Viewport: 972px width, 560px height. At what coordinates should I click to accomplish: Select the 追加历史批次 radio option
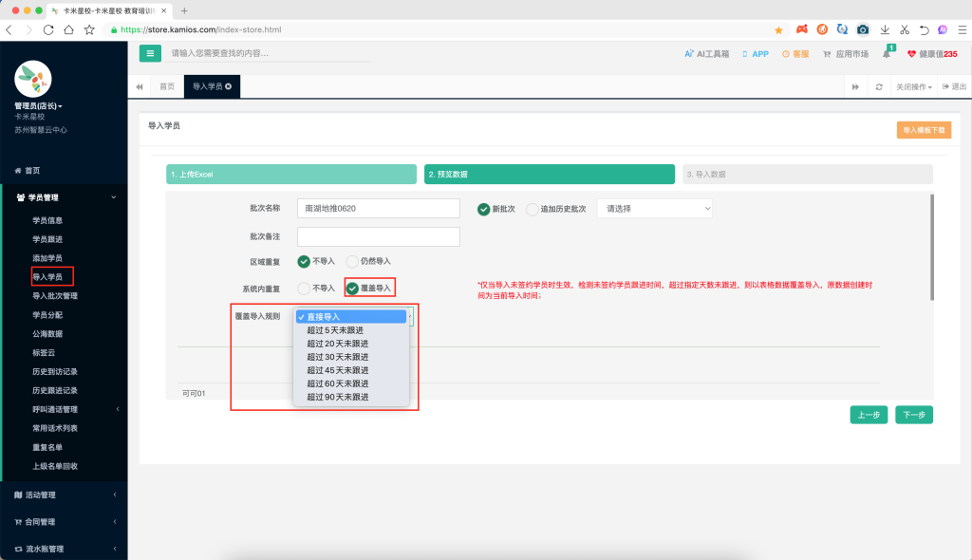[532, 209]
